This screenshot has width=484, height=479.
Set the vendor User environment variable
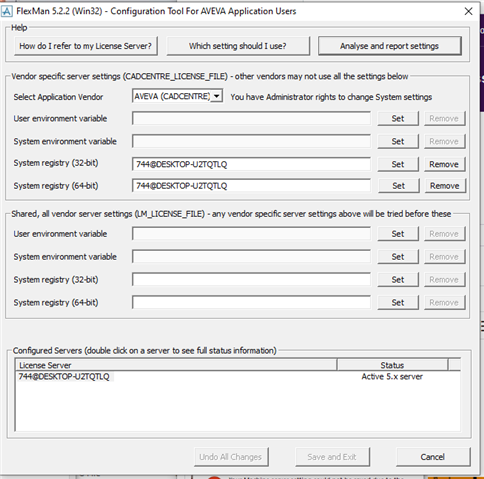point(398,118)
